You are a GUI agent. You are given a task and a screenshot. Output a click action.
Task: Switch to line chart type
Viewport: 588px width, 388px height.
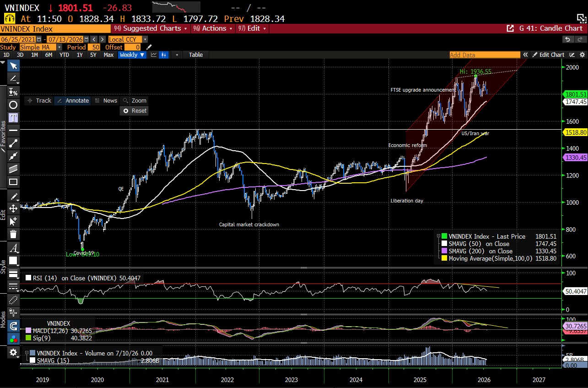click(x=154, y=55)
